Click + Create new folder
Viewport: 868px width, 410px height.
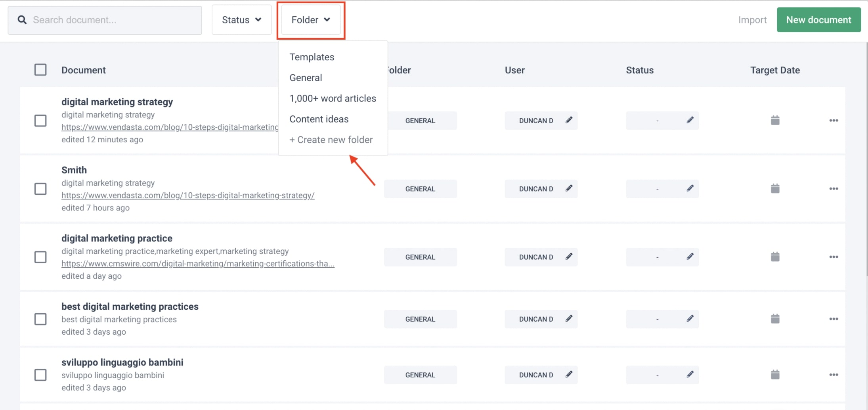[331, 140]
